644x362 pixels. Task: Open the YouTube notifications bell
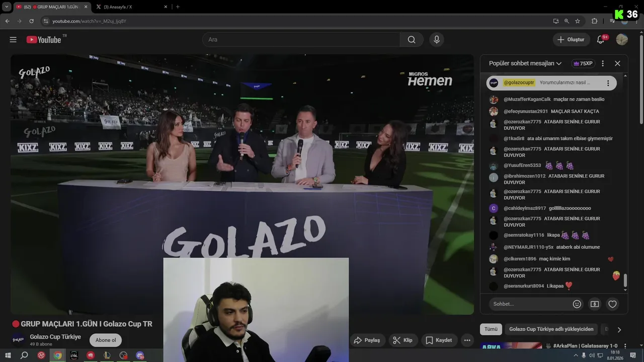[x=601, y=40]
